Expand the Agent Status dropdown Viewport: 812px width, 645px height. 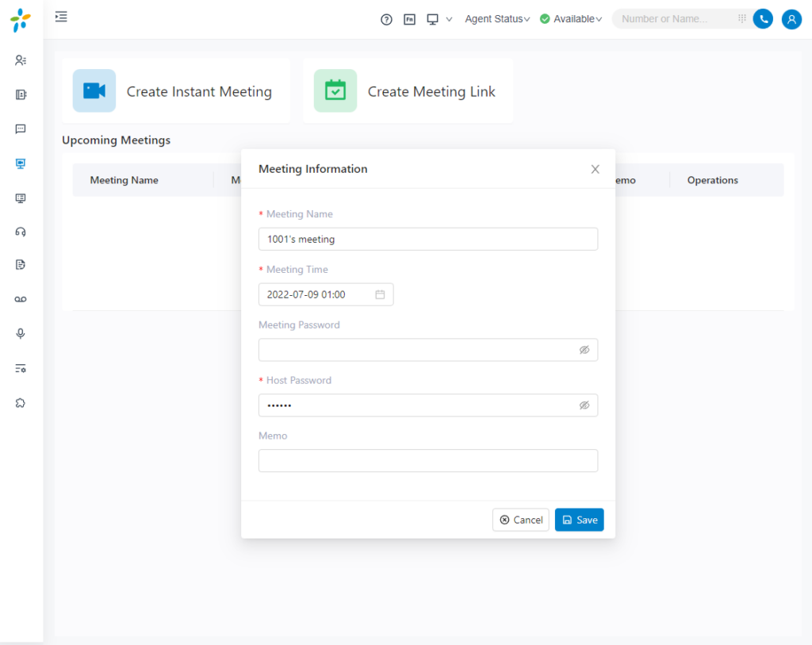tap(497, 19)
